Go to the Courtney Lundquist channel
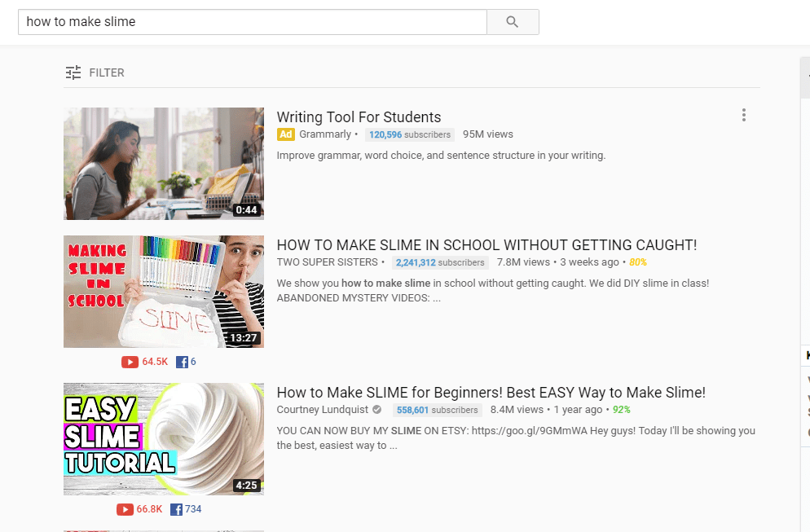The height and width of the screenshot is (532, 810). click(x=323, y=410)
